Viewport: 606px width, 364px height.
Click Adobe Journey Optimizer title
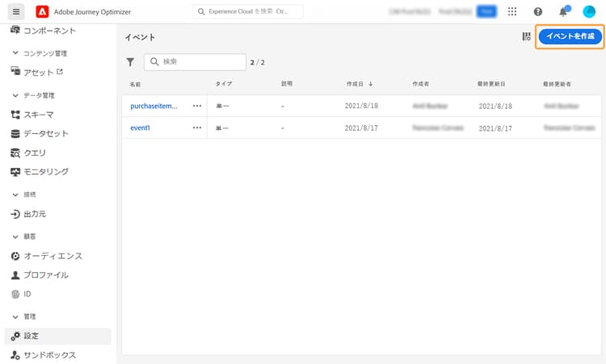pos(92,12)
